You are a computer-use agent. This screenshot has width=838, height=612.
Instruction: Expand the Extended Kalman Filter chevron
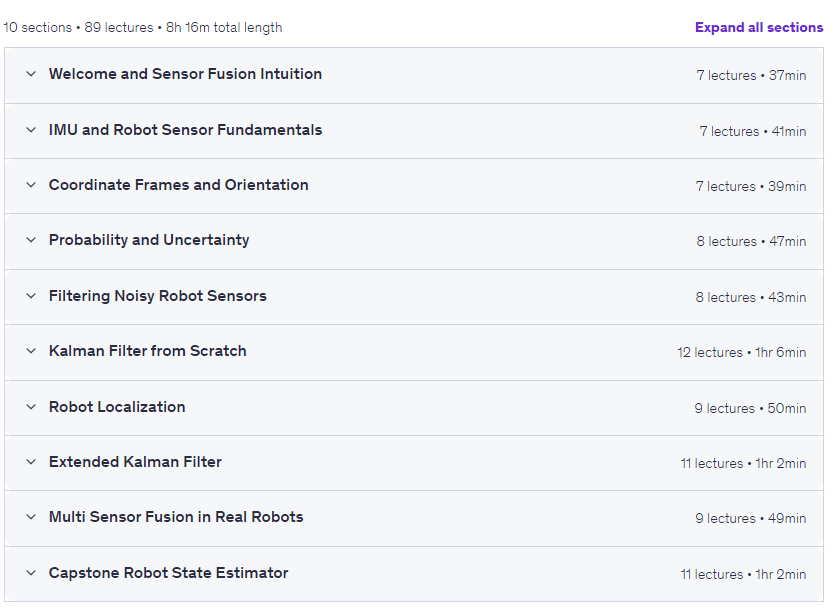tap(31, 462)
